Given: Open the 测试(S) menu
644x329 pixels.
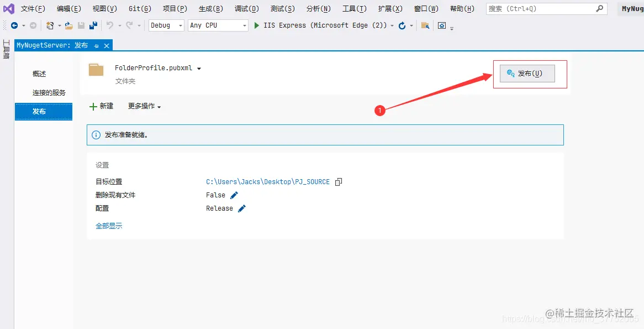Looking at the screenshot, I should (x=283, y=9).
